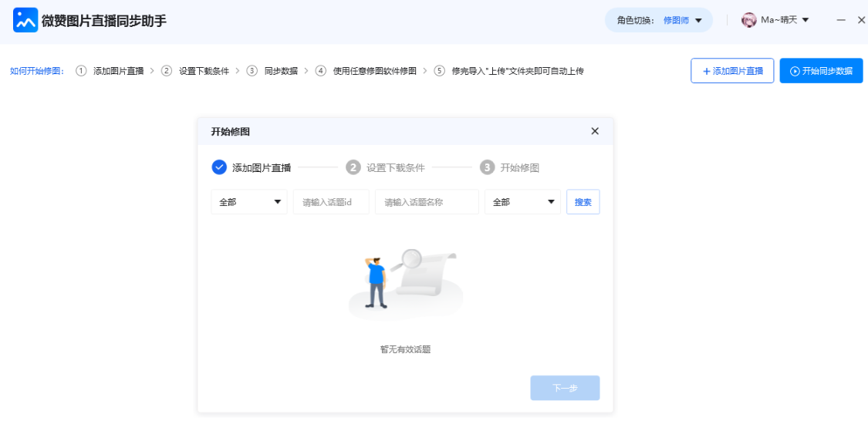
Task: Click the 微赞 app logo icon
Action: [x=25, y=20]
